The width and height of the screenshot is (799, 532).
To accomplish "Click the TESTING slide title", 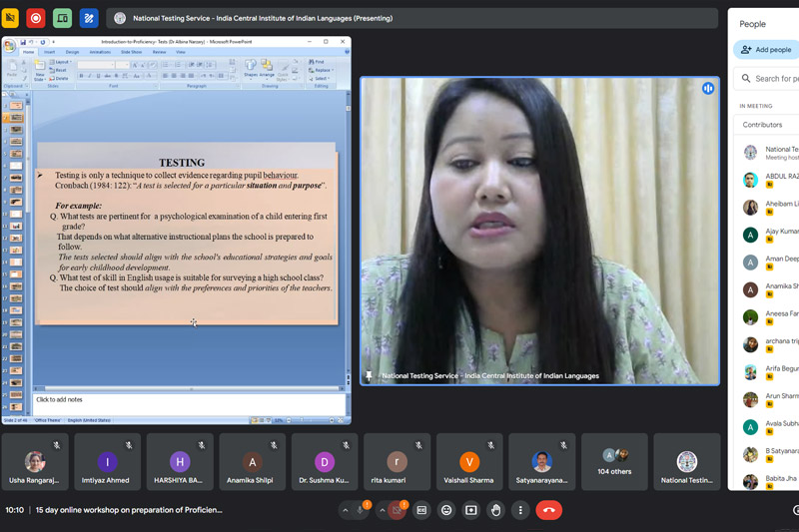I will pos(182,163).
